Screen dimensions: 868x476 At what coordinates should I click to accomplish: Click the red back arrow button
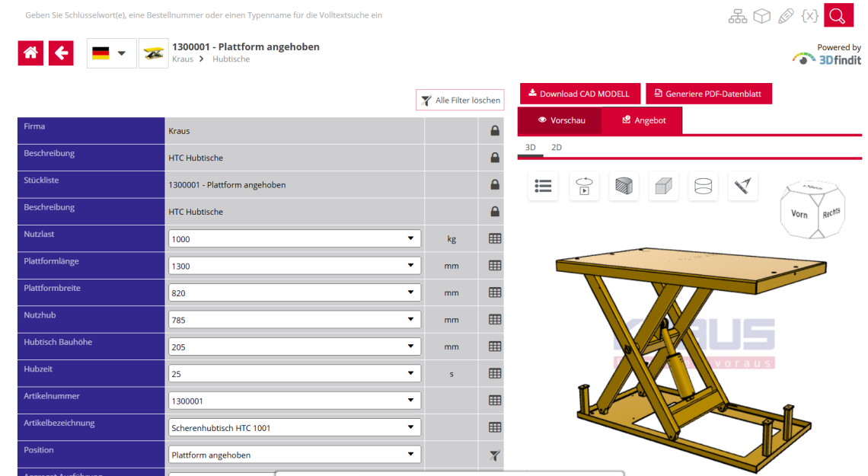point(61,53)
